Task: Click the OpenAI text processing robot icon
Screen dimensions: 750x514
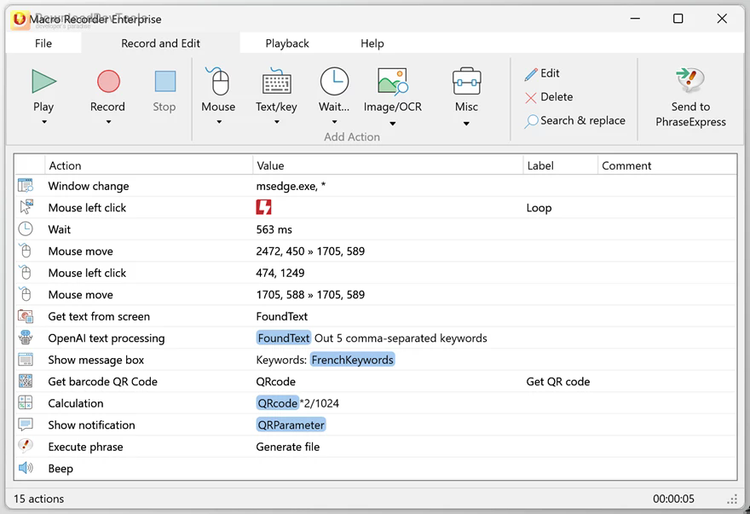Action: click(x=25, y=338)
